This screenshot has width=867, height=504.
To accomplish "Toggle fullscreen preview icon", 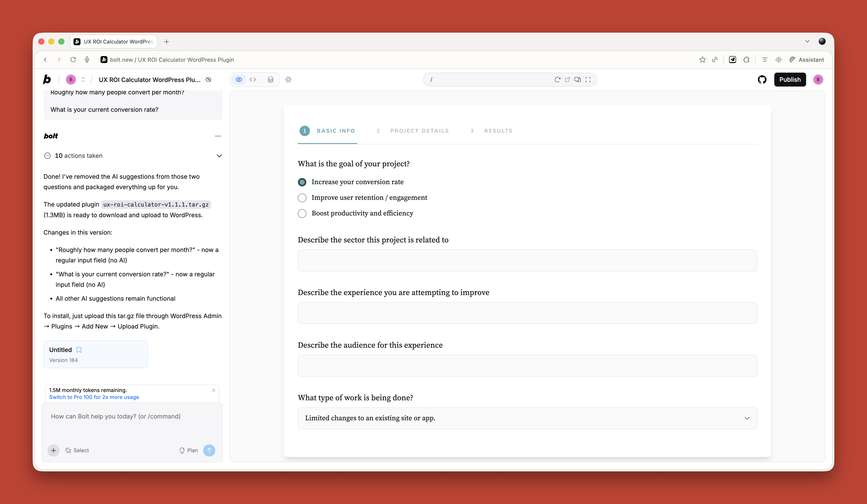I will [x=588, y=80].
